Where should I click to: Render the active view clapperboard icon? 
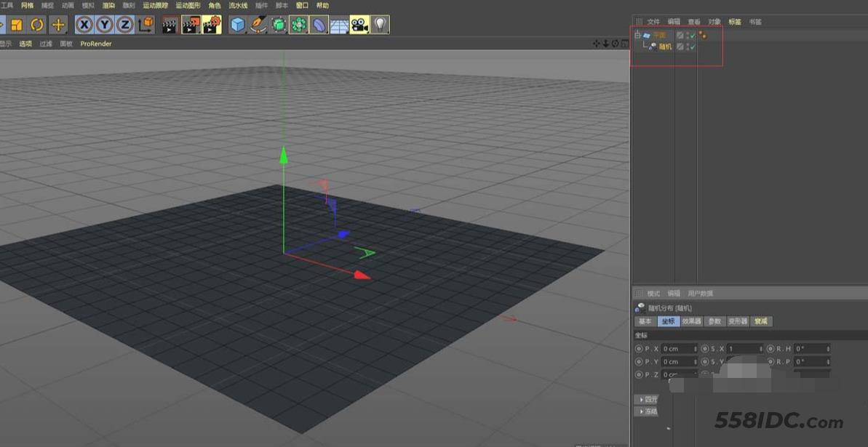(x=170, y=24)
